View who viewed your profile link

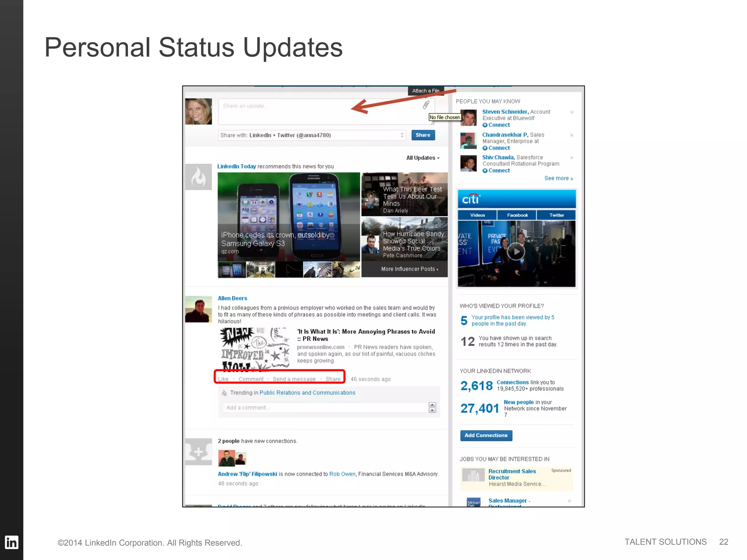513,320
